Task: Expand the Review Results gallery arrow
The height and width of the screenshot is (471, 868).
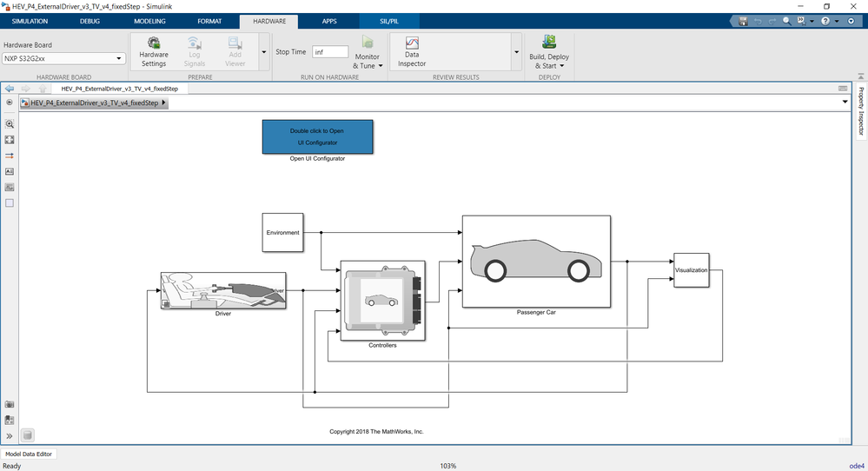Action: [516, 52]
